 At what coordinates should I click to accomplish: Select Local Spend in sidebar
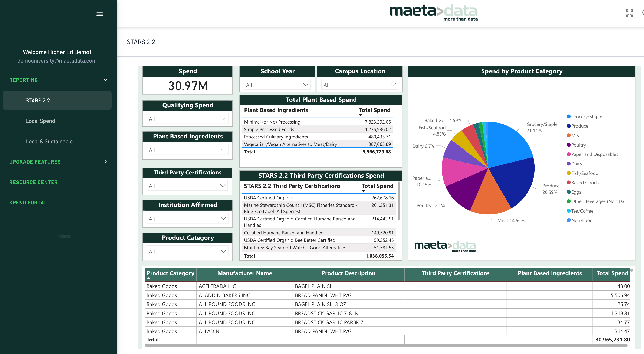(x=40, y=121)
